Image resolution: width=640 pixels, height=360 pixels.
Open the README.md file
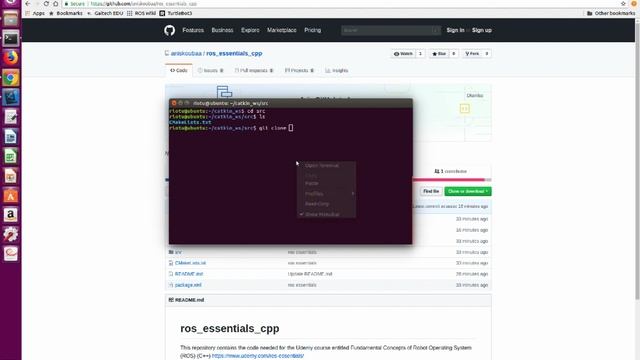click(x=189, y=274)
